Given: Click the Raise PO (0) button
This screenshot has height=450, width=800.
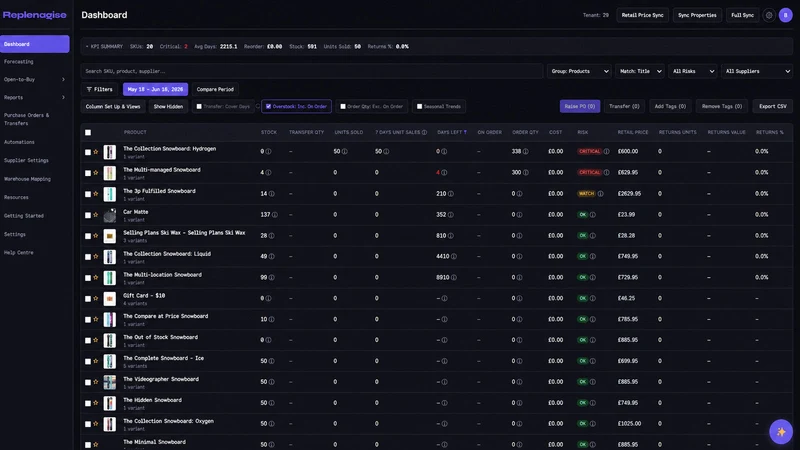Looking at the screenshot, I should pyautogui.click(x=580, y=107).
